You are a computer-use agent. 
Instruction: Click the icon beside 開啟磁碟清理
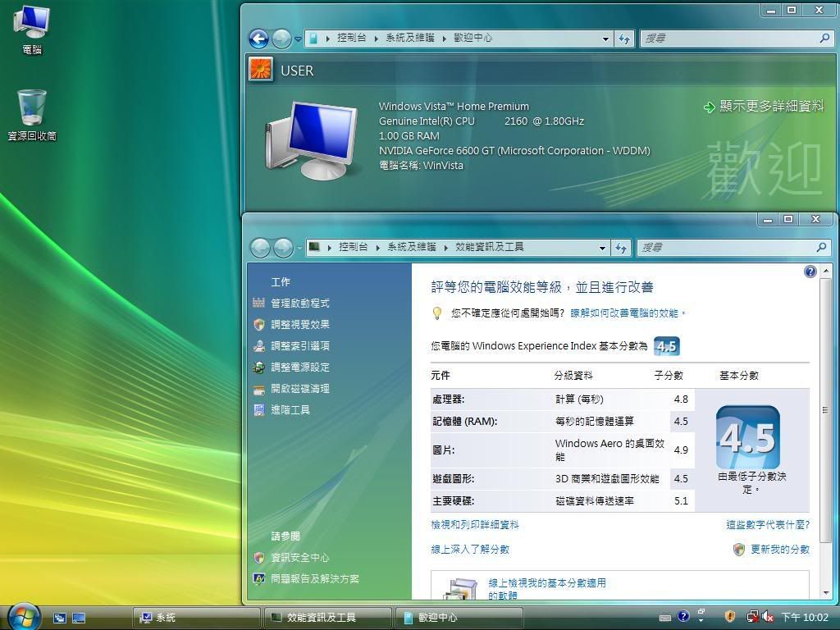(259, 390)
